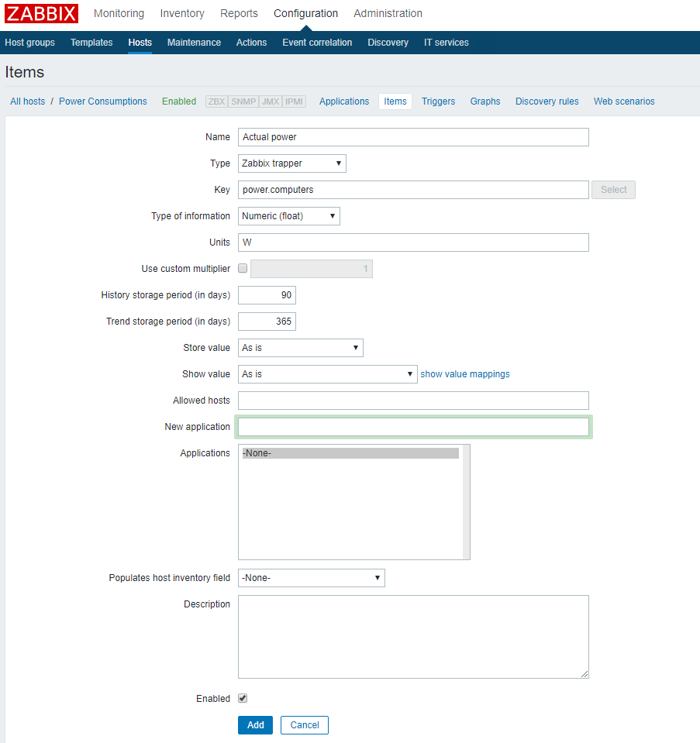
Task: Enable the Use custom multiplier checkbox
Action: click(243, 267)
